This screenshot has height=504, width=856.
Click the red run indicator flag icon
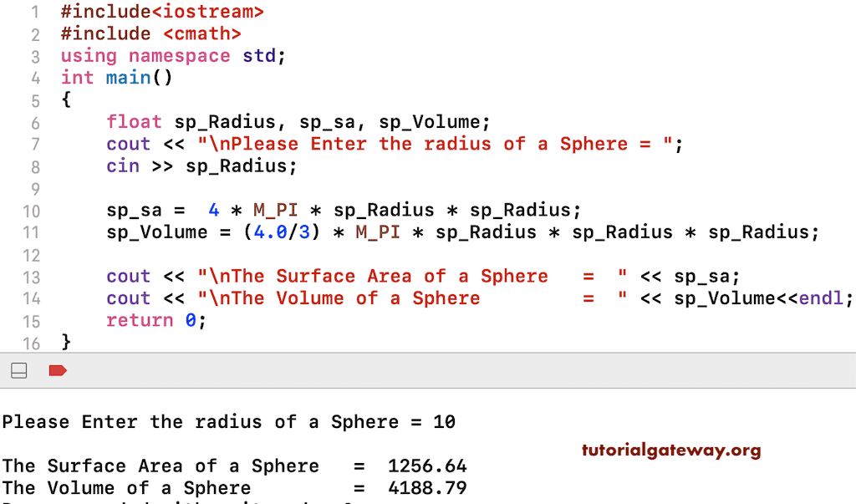click(57, 371)
